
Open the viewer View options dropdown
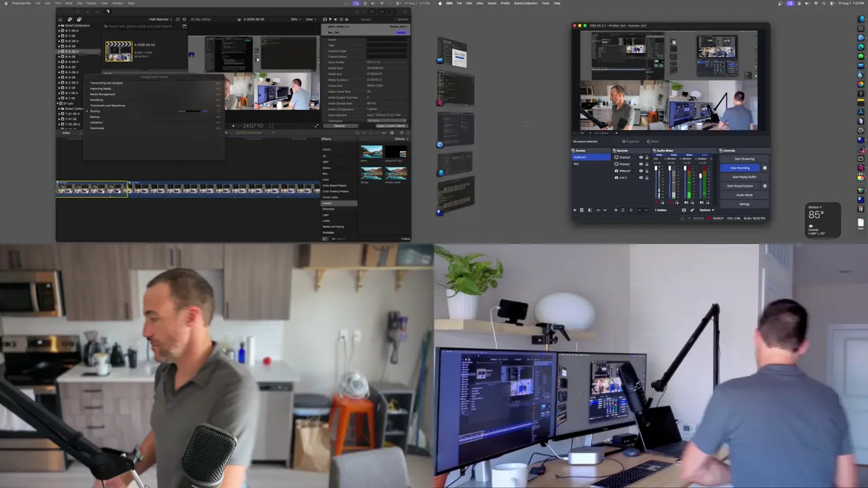(x=311, y=19)
